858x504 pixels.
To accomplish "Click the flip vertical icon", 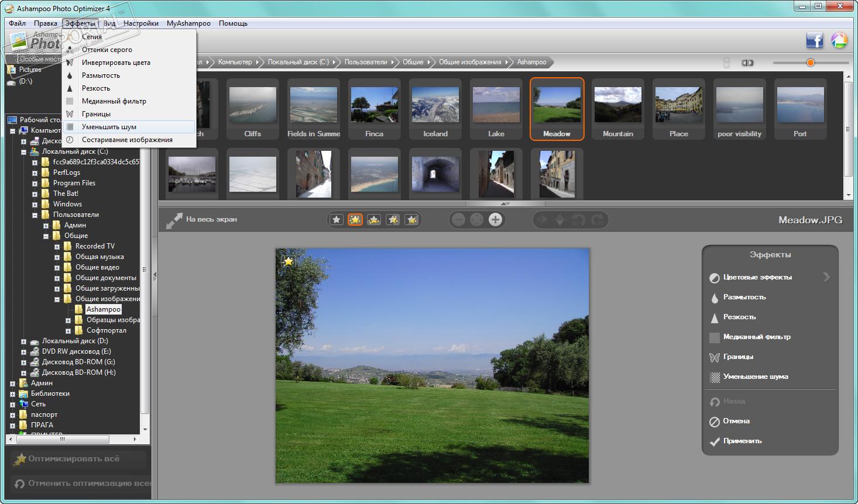I will [560, 220].
